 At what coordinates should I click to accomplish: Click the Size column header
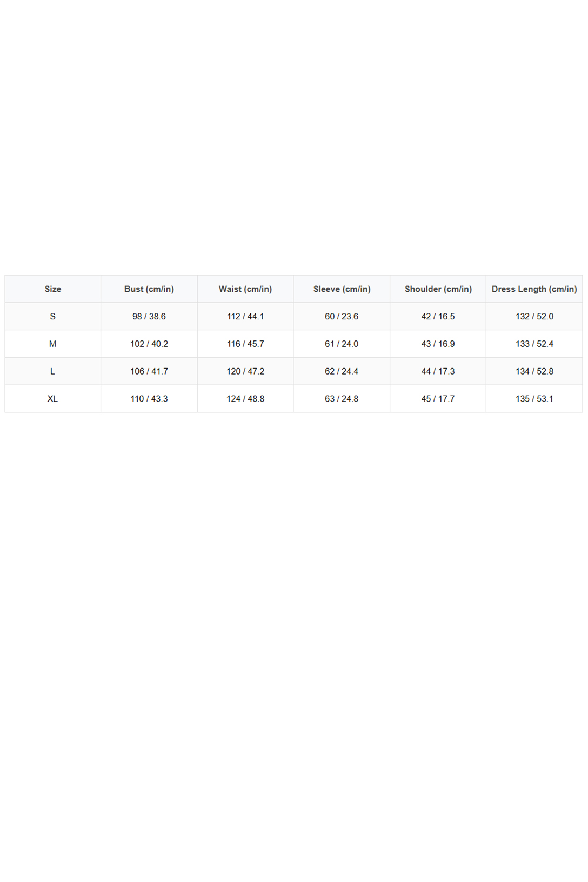point(53,289)
